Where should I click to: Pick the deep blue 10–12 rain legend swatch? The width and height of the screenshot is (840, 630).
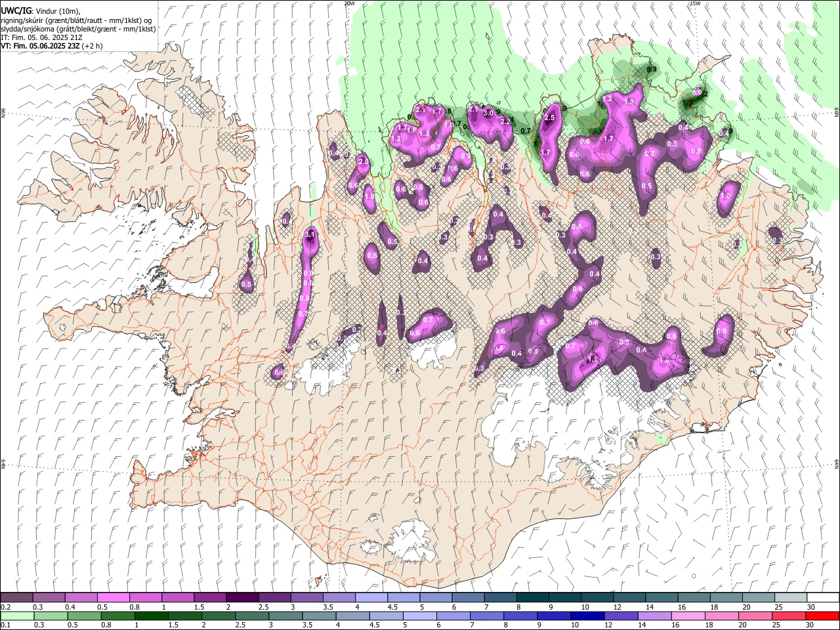(588, 616)
